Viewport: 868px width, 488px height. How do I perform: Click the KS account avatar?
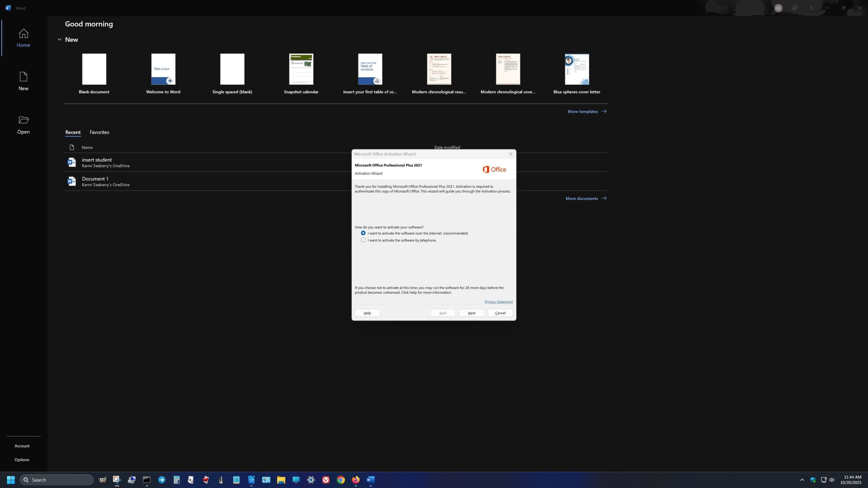778,8
